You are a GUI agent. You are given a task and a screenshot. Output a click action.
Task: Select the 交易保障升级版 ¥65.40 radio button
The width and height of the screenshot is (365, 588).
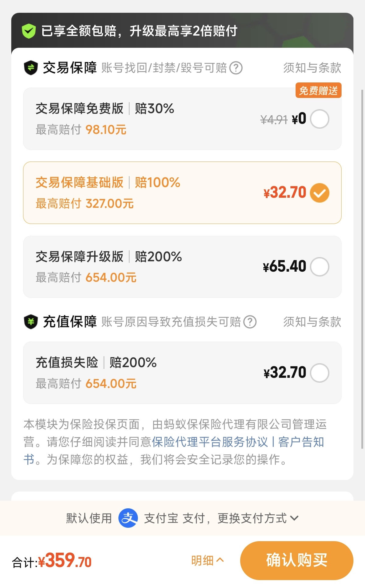[320, 267]
